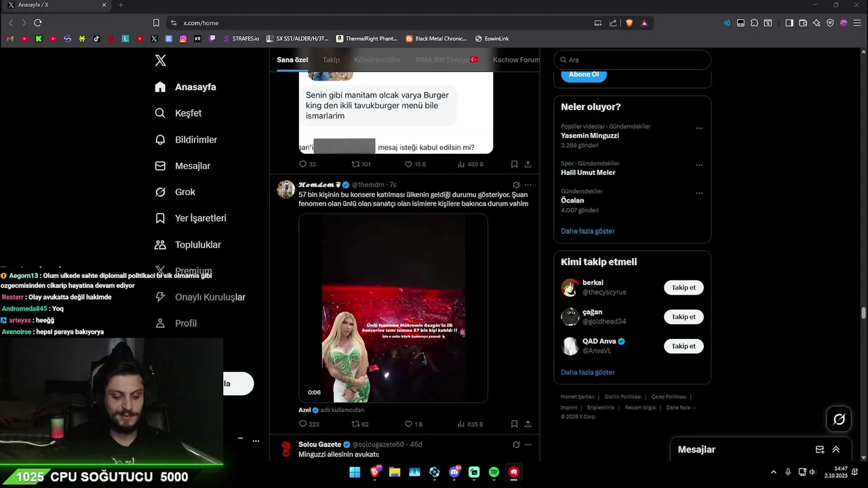
Task: Show more trends under Neler oluyor
Action: (x=587, y=231)
